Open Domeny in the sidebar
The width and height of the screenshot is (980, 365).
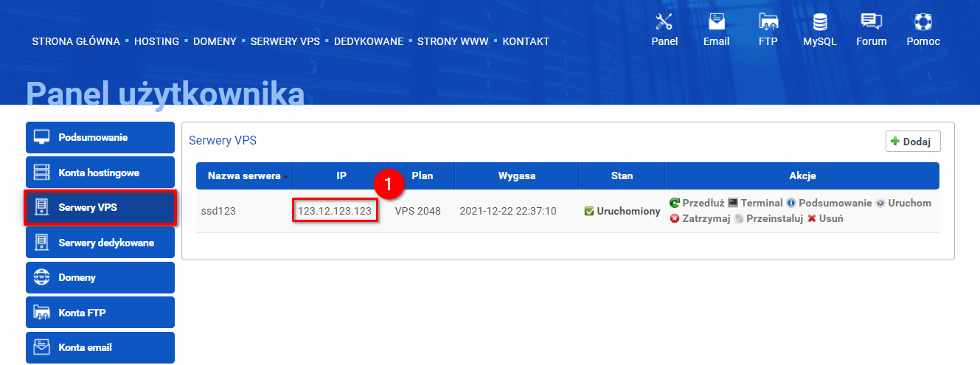pyautogui.click(x=100, y=277)
